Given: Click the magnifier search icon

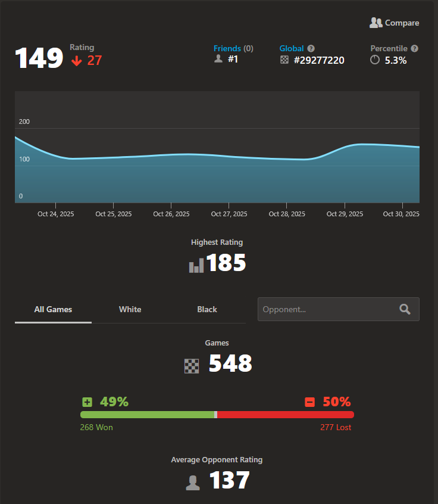Looking at the screenshot, I should [405, 309].
